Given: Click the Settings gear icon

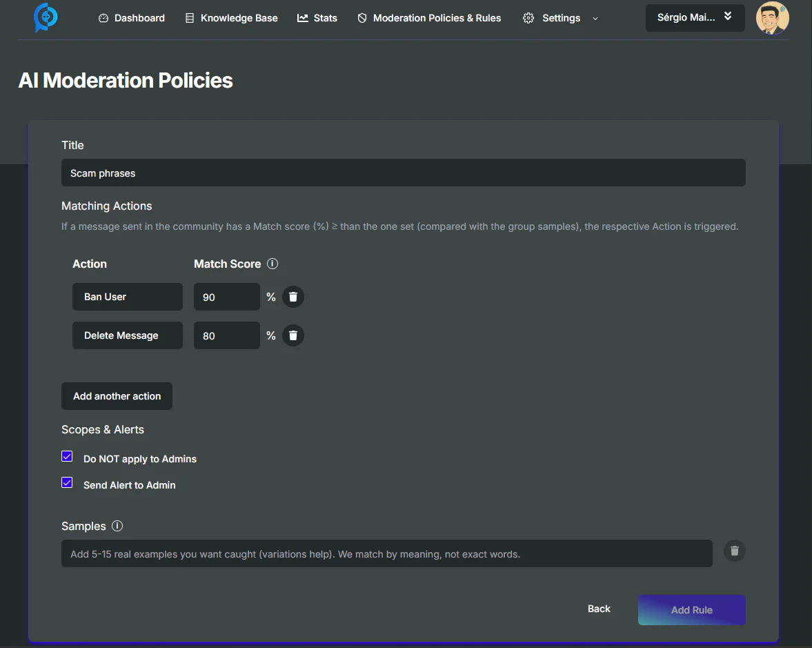Looking at the screenshot, I should click(x=528, y=18).
